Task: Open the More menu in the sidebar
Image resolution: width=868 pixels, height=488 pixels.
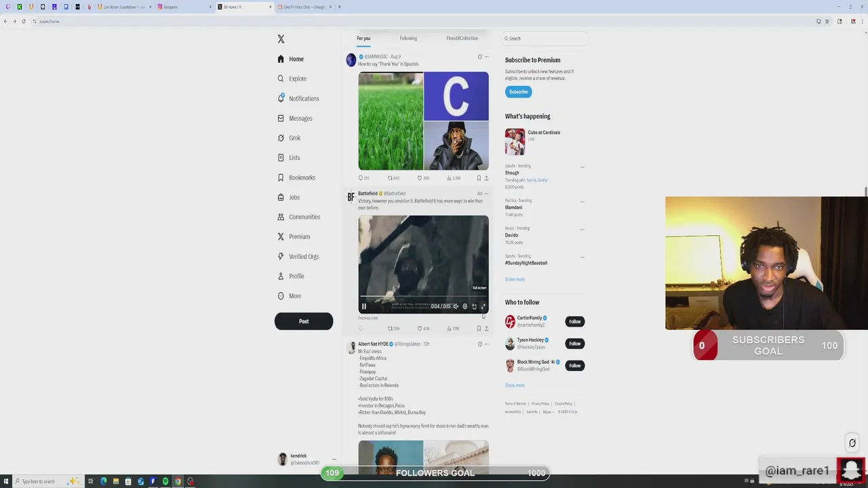Action: [290, 296]
